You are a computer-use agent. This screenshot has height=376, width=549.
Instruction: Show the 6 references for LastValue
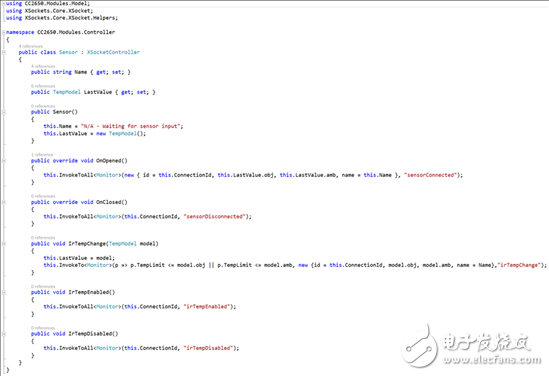coord(43,86)
